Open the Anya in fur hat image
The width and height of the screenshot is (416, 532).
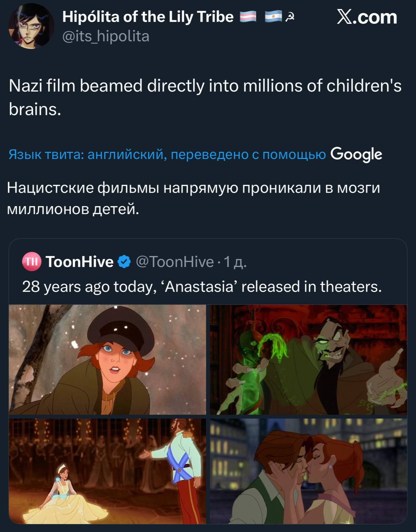(107, 359)
